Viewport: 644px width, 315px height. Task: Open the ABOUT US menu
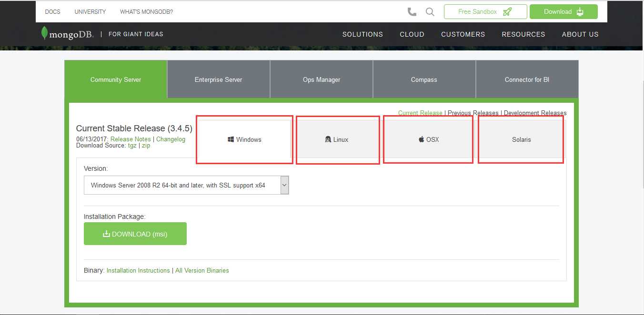pyautogui.click(x=580, y=34)
